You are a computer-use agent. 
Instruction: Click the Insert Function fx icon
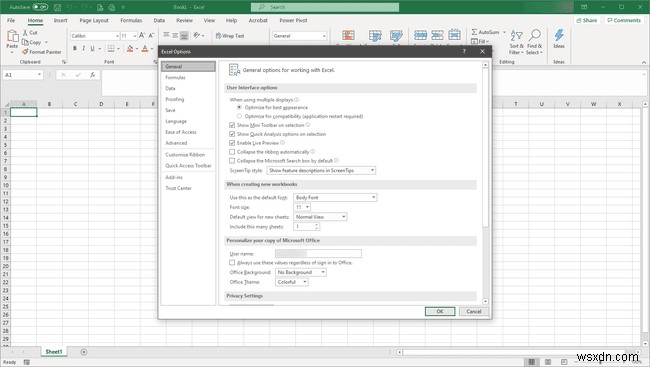click(92, 75)
